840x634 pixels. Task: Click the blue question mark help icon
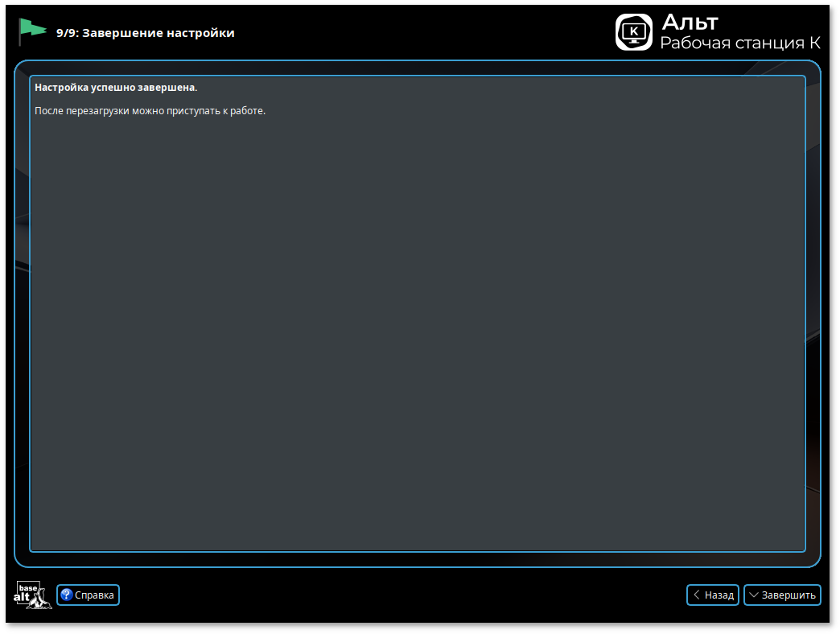tap(67, 595)
